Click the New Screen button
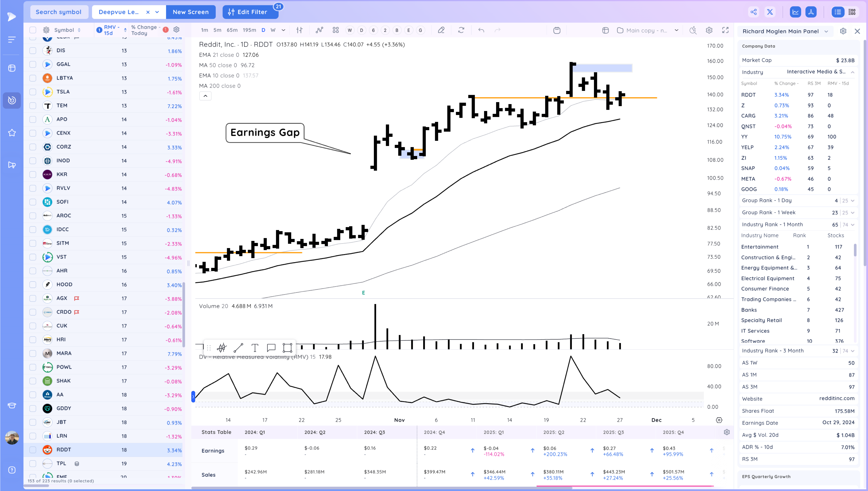868x491 pixels. [191, 12]
